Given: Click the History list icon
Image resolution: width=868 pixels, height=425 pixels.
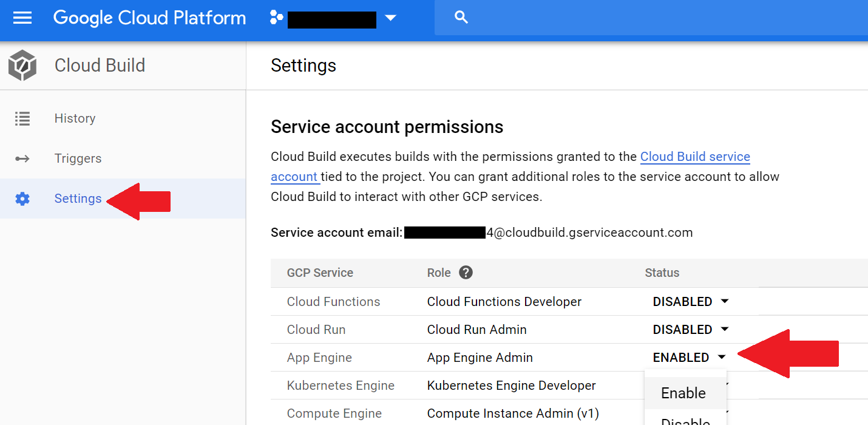Looking at the screenshot, I should [22, 118].
